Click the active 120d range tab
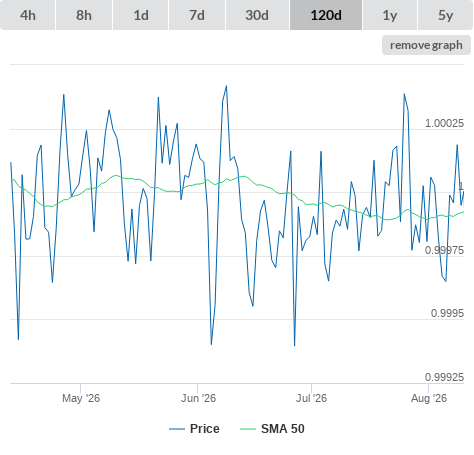Image resolution: width=474 pixels, height=455 pixels. click(x=326, y=15)
